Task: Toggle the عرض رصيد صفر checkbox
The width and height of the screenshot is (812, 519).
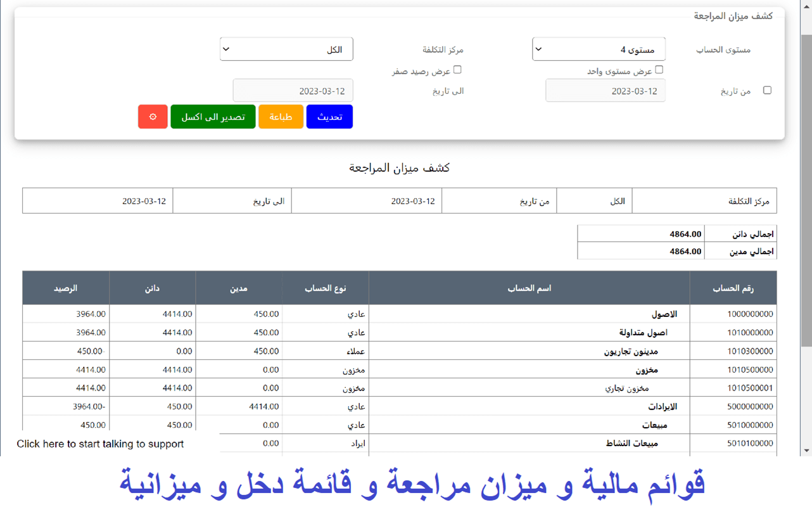Action: coord(457,70)
